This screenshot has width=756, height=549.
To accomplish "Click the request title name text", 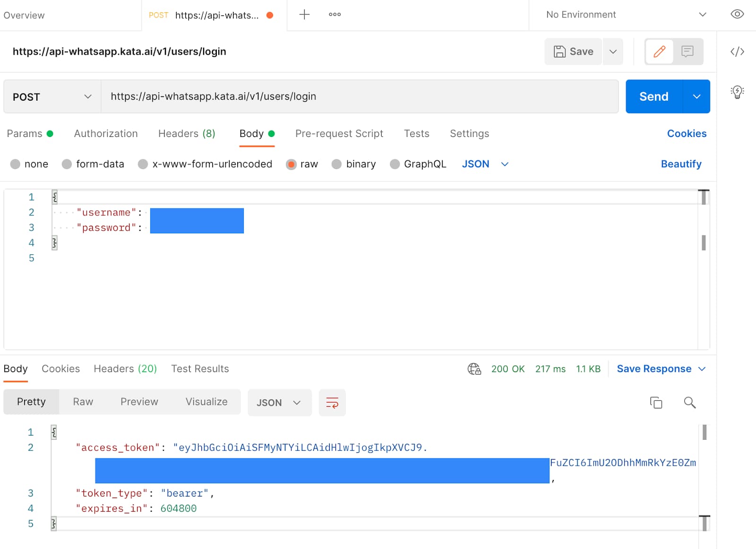I will coord(120,51).
